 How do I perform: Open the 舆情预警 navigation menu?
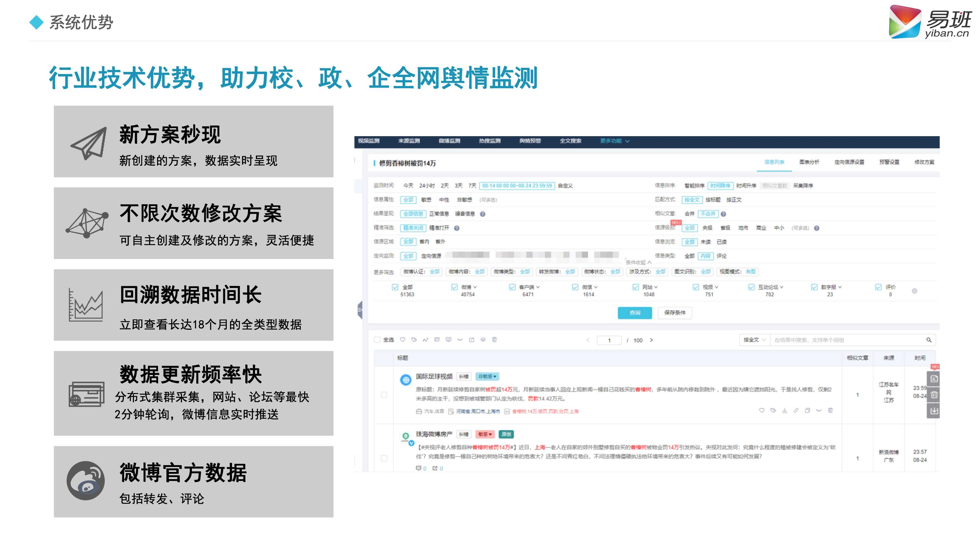[530, 141]
